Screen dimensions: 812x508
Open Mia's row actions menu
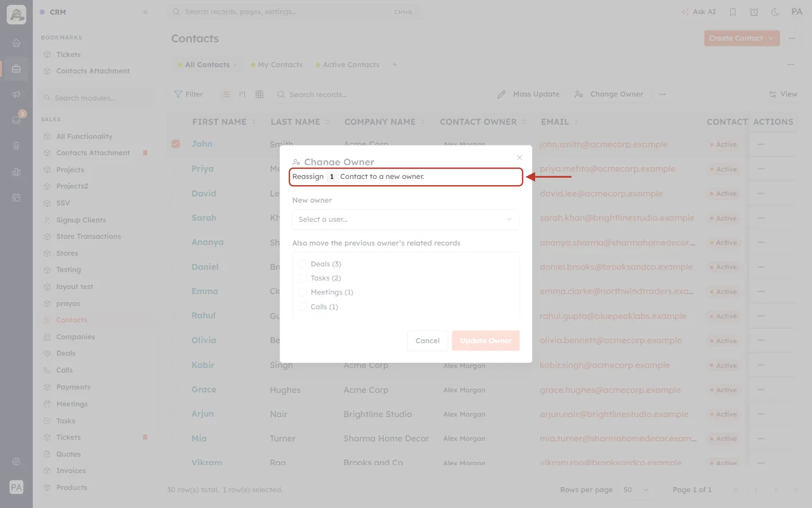coord(761,439)
